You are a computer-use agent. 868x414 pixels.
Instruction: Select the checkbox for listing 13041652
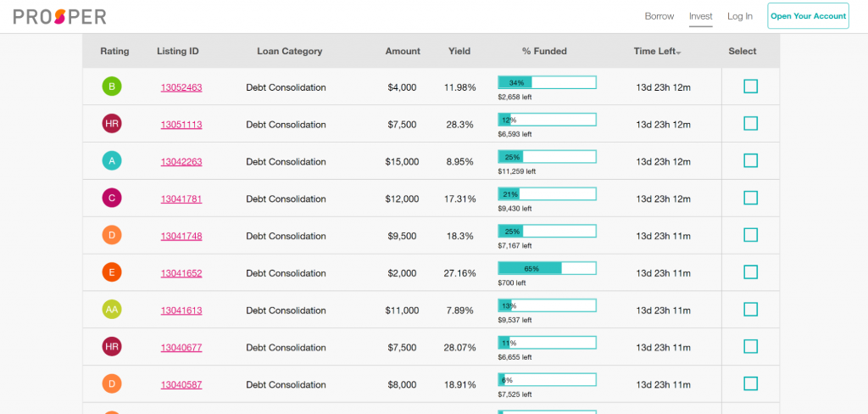[x=751, y=272]
